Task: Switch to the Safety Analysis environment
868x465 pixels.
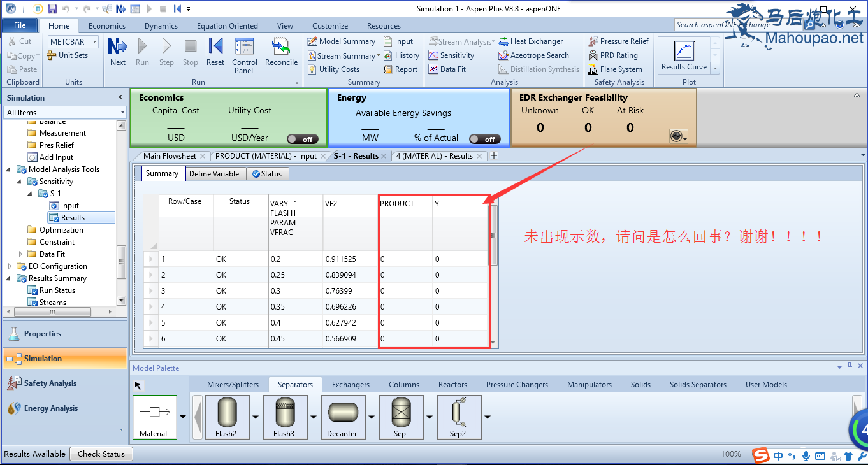Action: pos(65,383)
